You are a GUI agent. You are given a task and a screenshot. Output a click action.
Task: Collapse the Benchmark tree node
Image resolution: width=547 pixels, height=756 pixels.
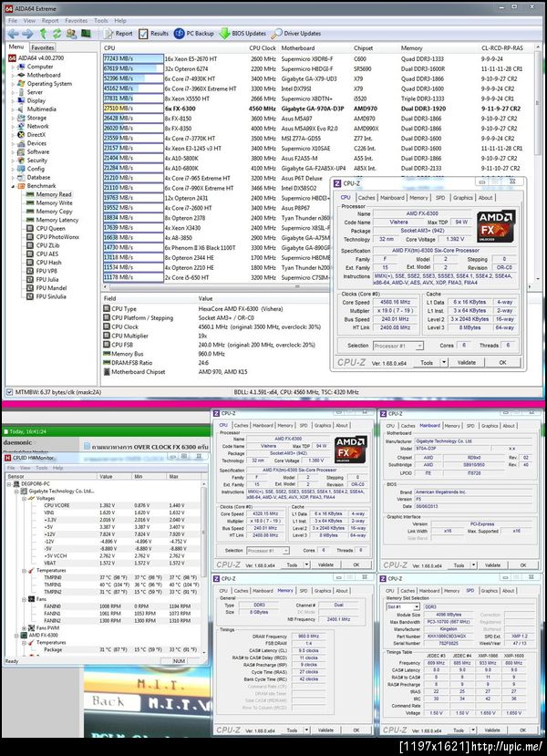pos(13,186)
